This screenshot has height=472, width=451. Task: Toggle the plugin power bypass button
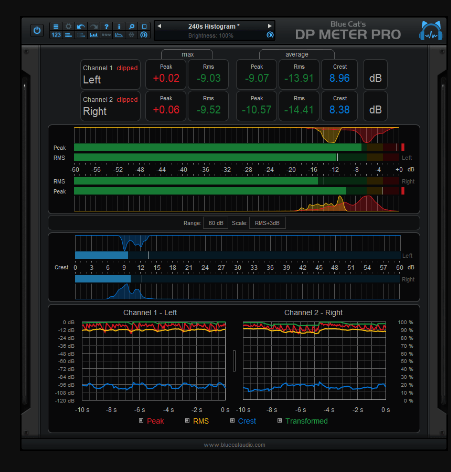(37, 31)
